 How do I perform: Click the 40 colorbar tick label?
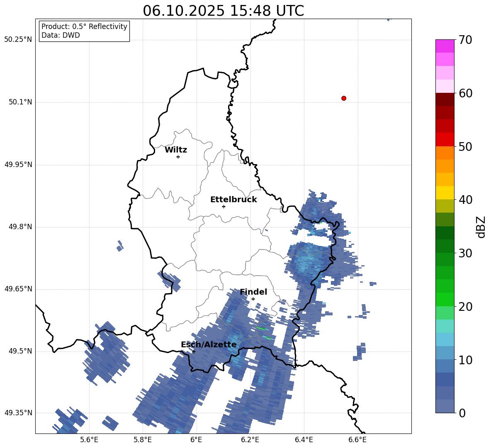click(x=465, y=200)
